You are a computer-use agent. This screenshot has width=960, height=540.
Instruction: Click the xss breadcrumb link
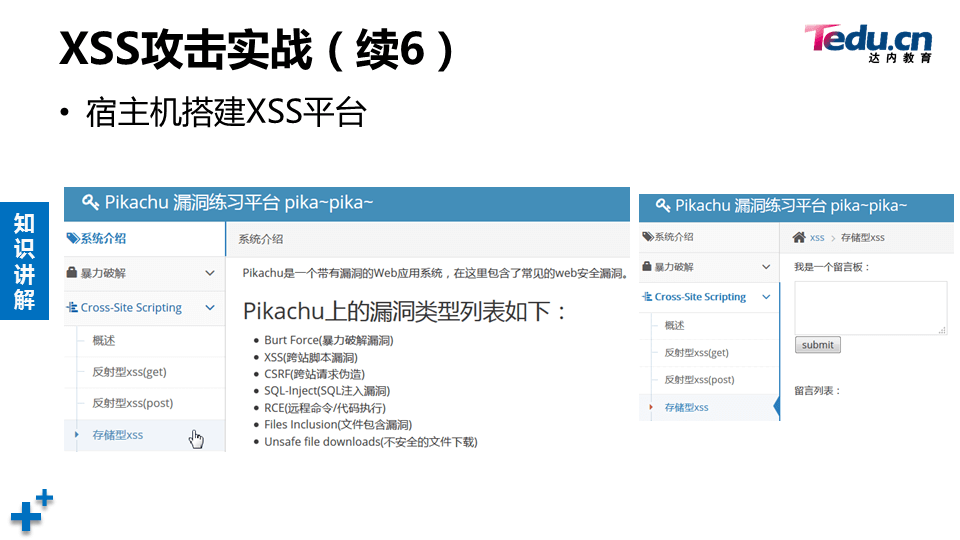[817, 238]
